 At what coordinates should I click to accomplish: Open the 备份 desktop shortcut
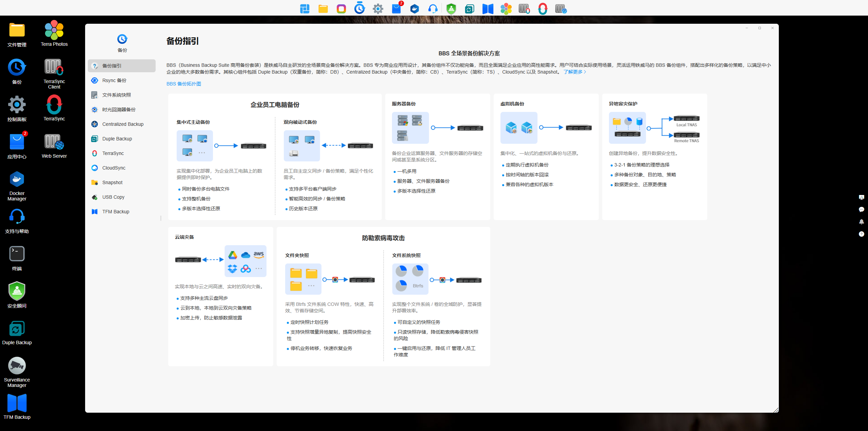17,71
